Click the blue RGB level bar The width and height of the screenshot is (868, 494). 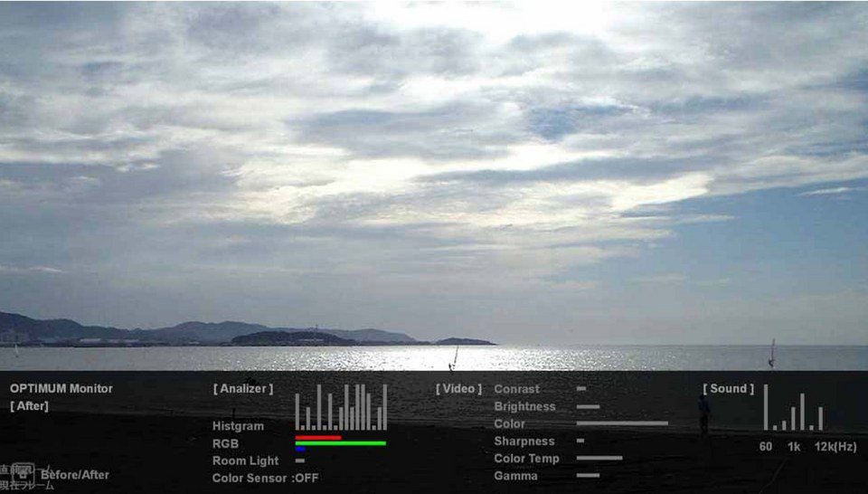click(x=299, y=449)
